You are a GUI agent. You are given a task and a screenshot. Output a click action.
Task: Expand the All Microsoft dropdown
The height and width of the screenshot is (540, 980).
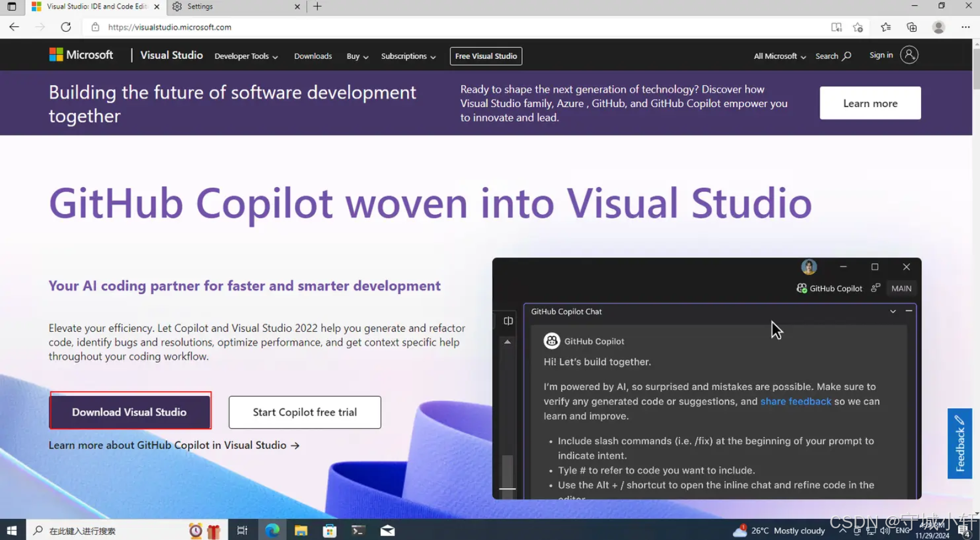[x=780, y=56]
